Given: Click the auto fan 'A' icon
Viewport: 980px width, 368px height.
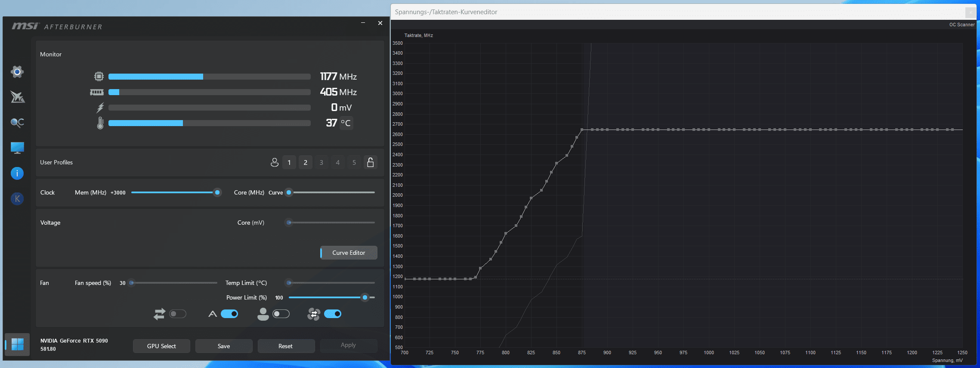Looking at the screenshot, I should click(213, 314).
